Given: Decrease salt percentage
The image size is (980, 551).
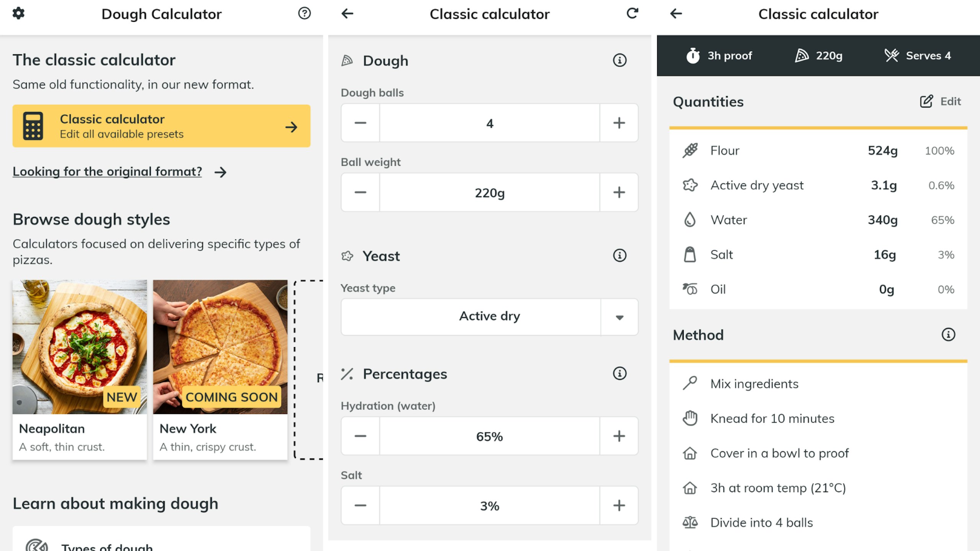Looking at the screenshot, I should pyautogui.click(x=360, y=505).
